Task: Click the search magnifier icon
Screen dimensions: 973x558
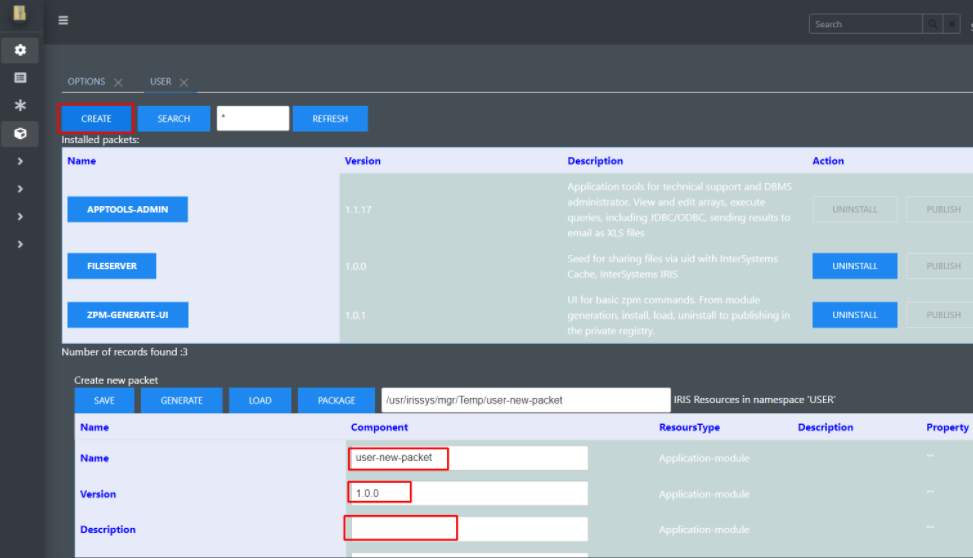Action: pos(933,24)
